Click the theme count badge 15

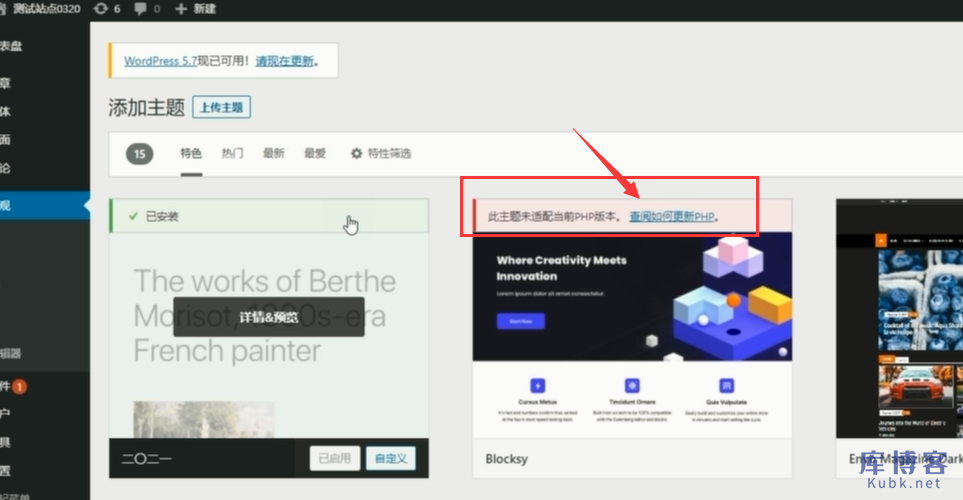(x=140, y=154)
